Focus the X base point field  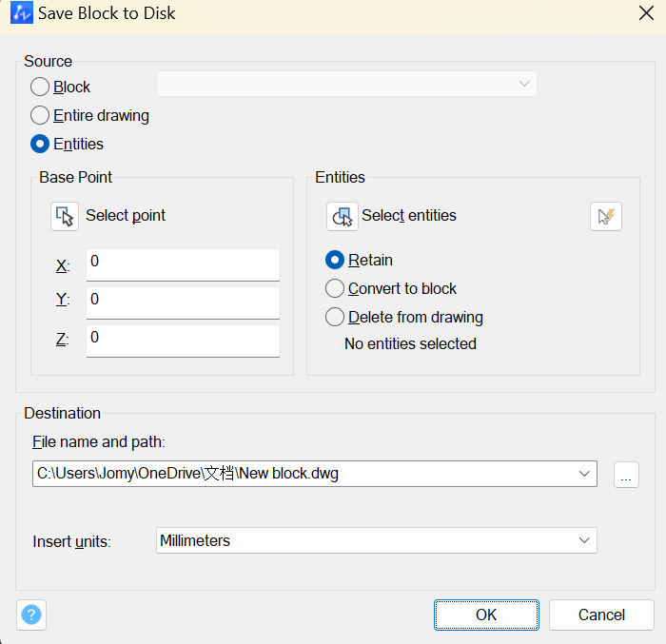[x=183, y=264]
